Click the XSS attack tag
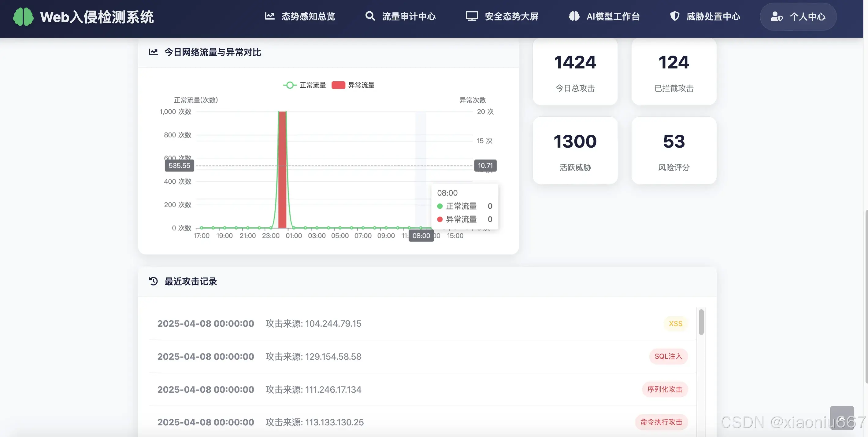Screen dimensions: 868x437 tap(675, 324)
